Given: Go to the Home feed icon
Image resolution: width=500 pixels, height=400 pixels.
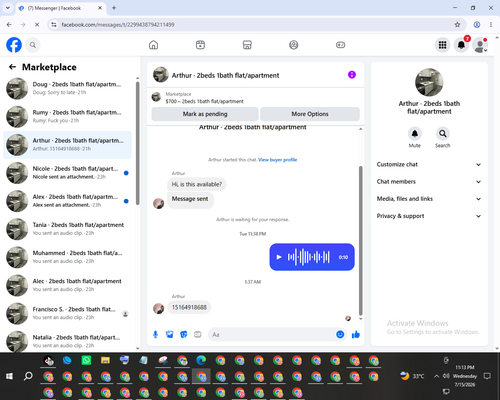Looking at the screenshot, I should [x=153, y=45].
